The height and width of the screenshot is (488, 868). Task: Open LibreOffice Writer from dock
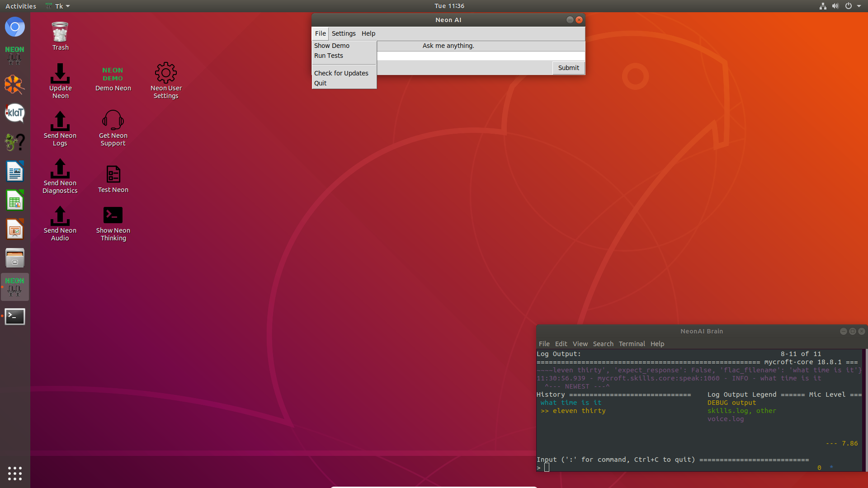pos(15,171)
